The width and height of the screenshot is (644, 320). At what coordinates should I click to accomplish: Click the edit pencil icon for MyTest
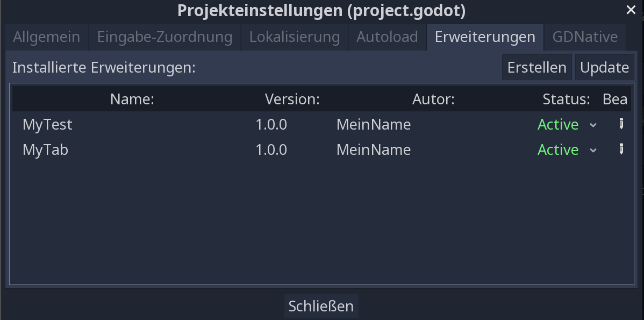[x=621, y=124]
